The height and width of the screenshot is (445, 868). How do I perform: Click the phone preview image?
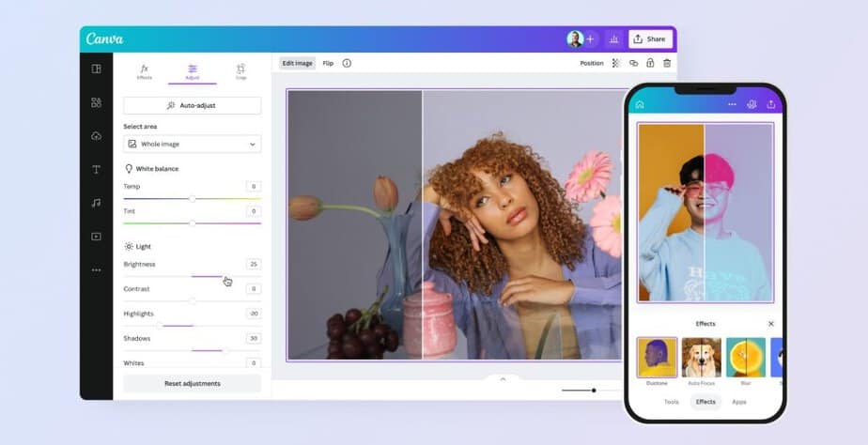[705, 212]
